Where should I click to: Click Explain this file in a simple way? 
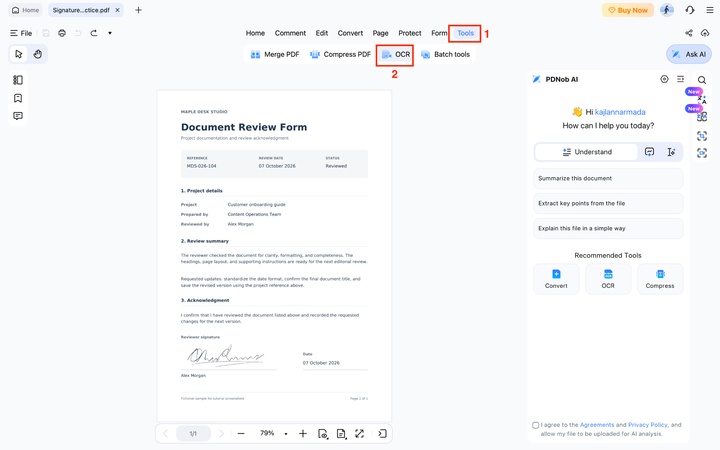point(608,228)
